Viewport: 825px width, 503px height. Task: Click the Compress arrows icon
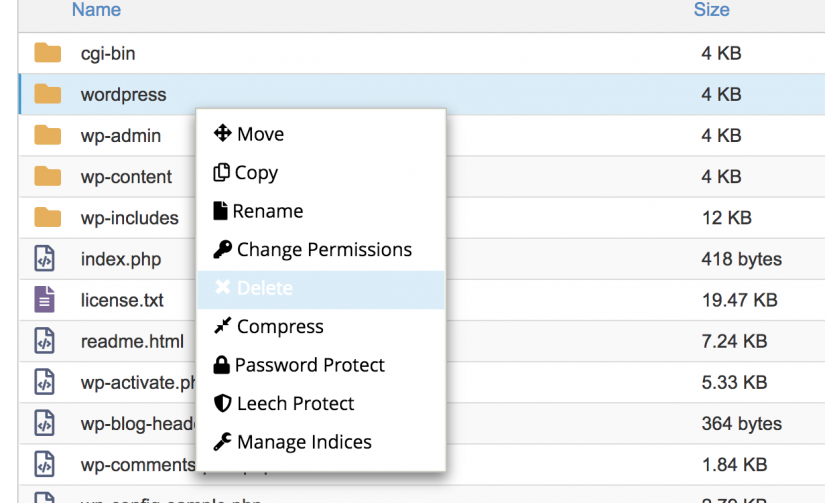pyautogui.click(x=223, y=326)
